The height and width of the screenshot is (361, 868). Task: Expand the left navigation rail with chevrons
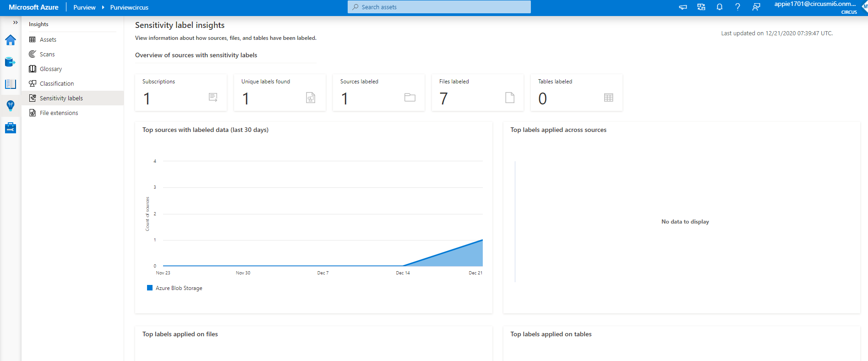click(15, 22)
